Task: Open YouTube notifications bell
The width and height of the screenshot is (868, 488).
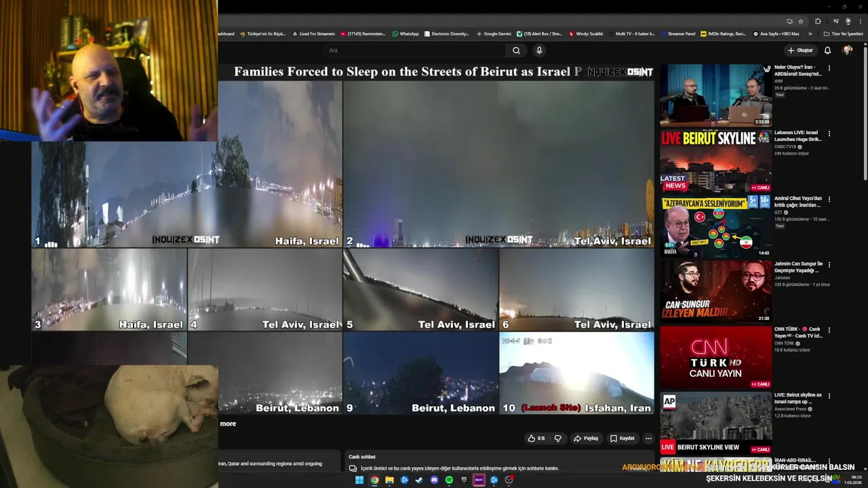Action: (827, 50)
